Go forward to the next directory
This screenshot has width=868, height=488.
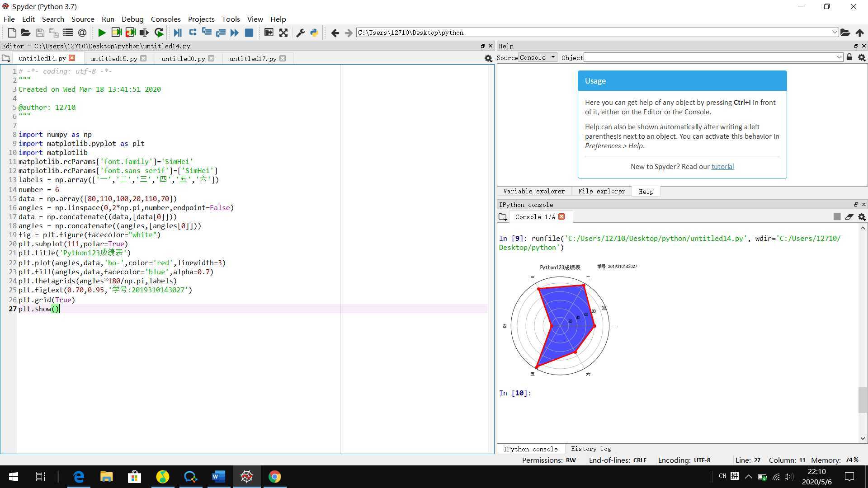349,33
